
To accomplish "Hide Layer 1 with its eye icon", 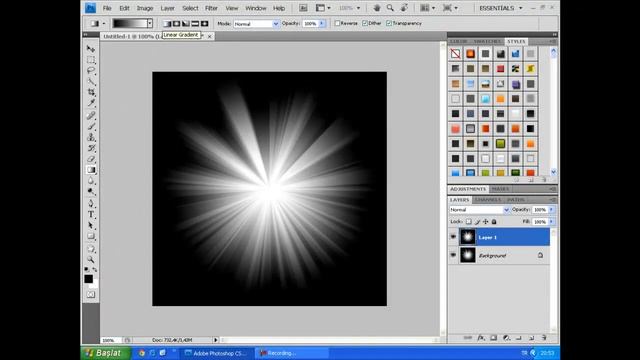I will point(453,237).
